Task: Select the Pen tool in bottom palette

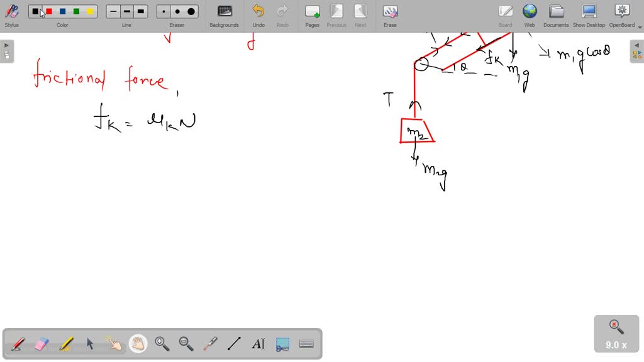Action: point(18,344)
